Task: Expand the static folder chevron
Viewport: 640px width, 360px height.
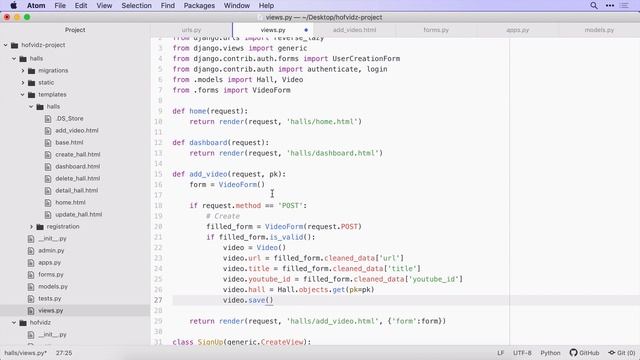Action: [x=23, y=82]
